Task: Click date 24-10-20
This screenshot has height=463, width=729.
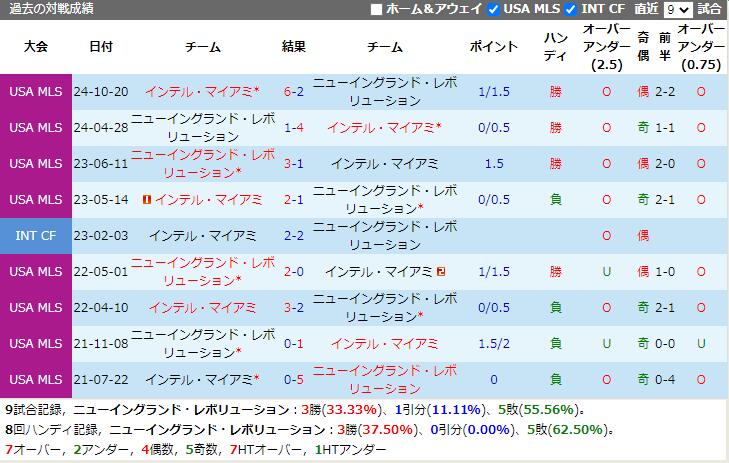Action: click(x=101, y=92)
